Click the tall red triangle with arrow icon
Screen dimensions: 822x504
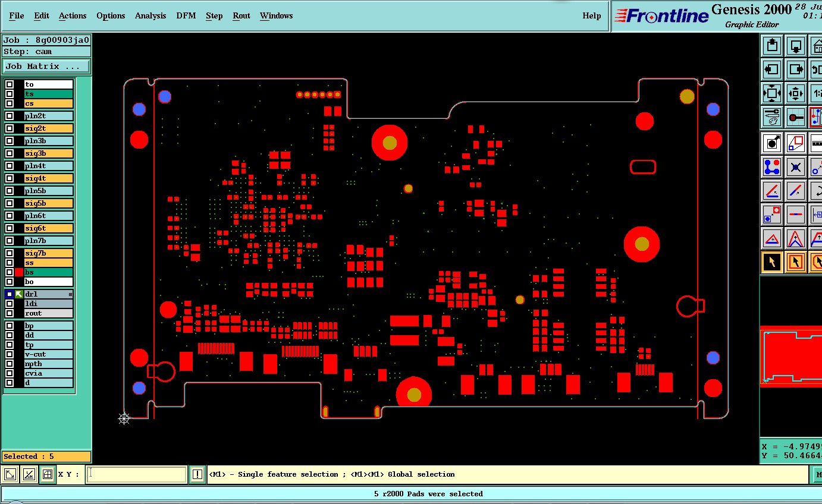tap(796, 238)
